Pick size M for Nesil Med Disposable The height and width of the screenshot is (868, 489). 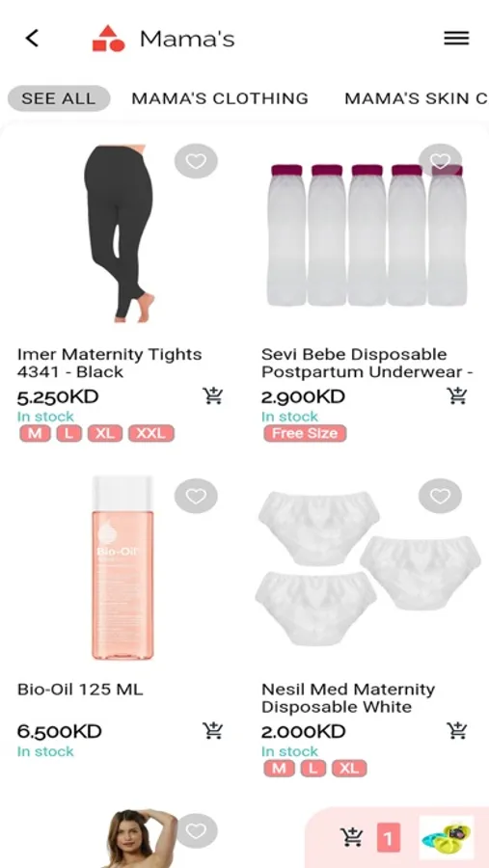tap(279, 769)
